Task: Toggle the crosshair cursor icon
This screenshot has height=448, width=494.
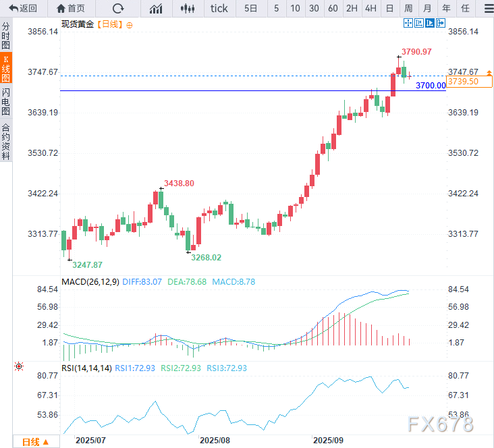Action: coord(408,23)
